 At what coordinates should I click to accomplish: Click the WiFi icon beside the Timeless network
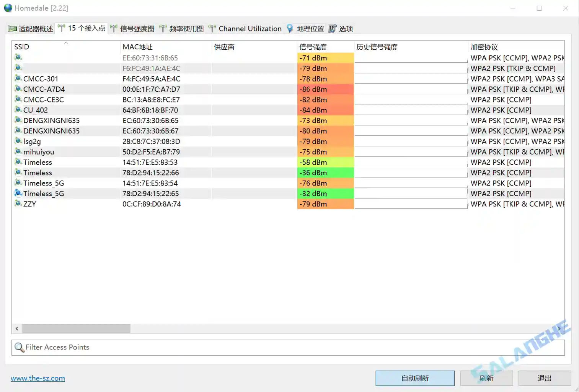18,162
